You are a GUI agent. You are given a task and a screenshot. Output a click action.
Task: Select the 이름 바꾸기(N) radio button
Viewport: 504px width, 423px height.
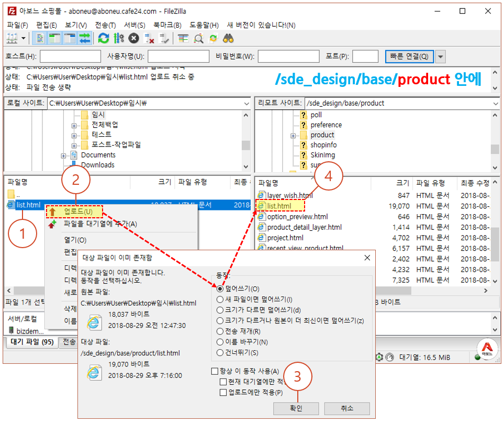tap(220, 342)
